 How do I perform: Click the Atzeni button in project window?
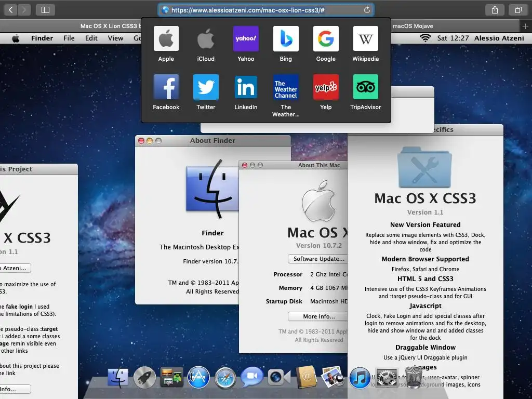pos(15,268)
